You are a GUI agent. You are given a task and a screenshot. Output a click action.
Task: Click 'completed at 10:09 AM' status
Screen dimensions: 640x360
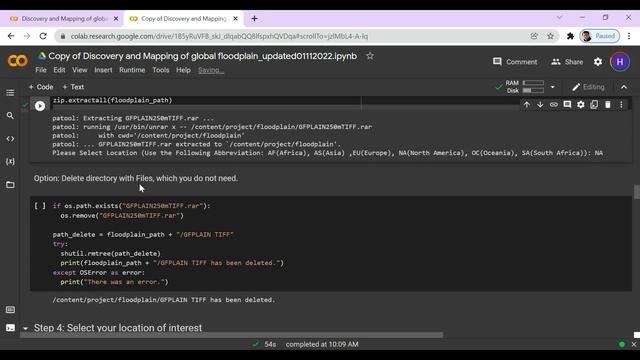pyautogui.click(x=322, y=344)
